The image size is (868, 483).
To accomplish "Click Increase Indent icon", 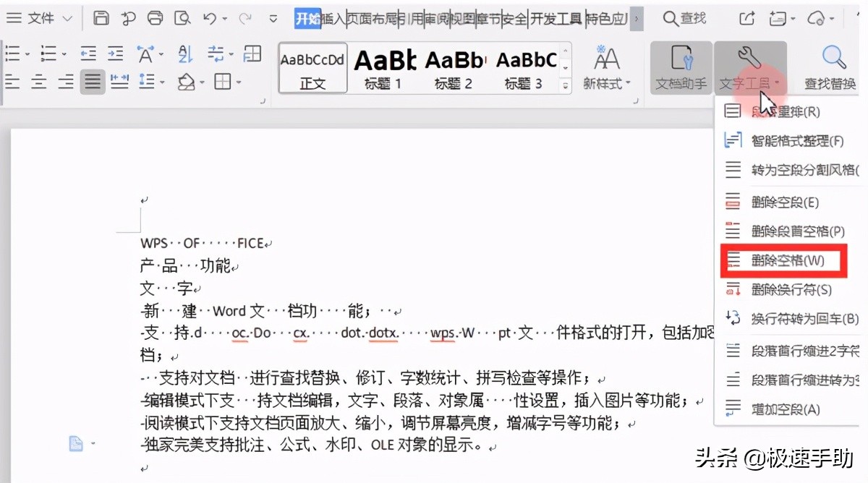I will tap(115, 54).
